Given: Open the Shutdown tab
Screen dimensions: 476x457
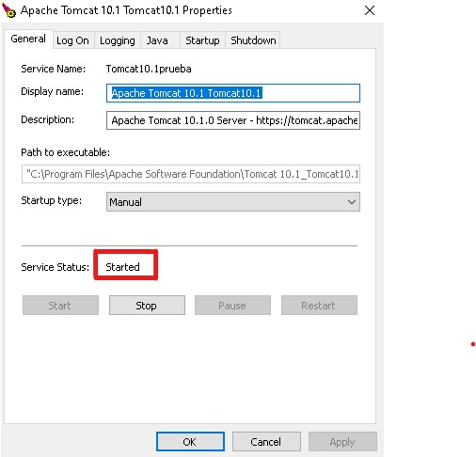Looking at the screenshot, I should [x=253, y=40].
